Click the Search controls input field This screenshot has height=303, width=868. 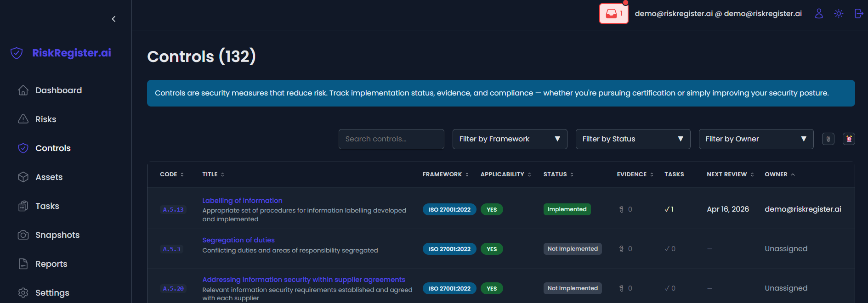point(391,139)
